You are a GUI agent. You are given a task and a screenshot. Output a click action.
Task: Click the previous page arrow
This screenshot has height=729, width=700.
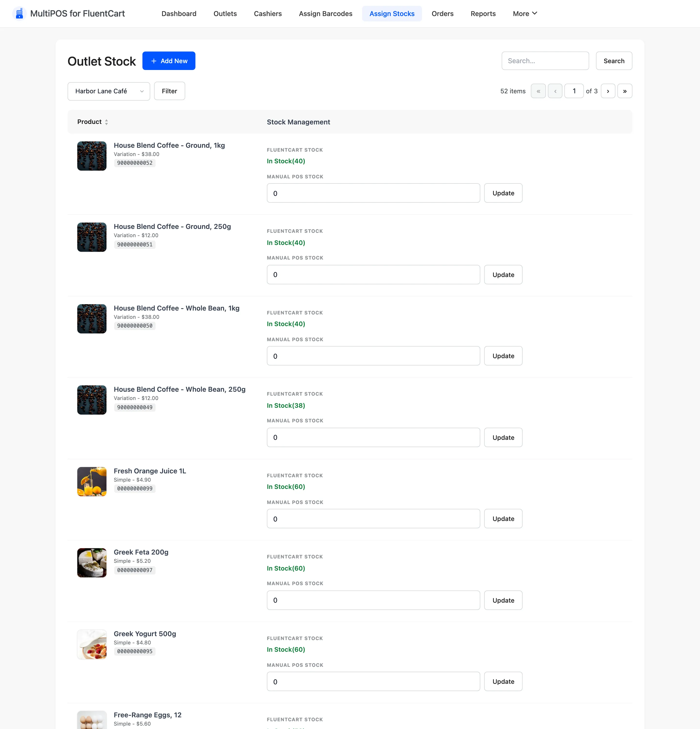click(x=555, y=91)
